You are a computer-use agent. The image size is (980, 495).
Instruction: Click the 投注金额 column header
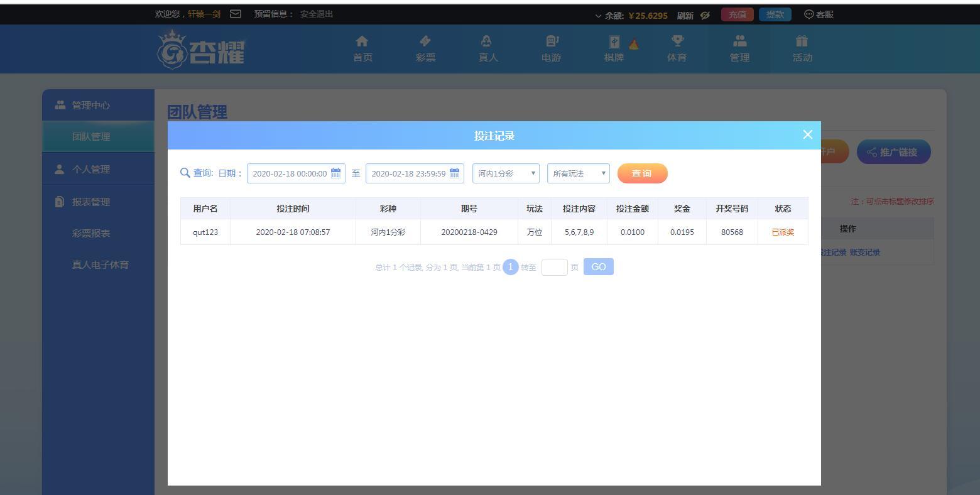[x=633, y=209]
